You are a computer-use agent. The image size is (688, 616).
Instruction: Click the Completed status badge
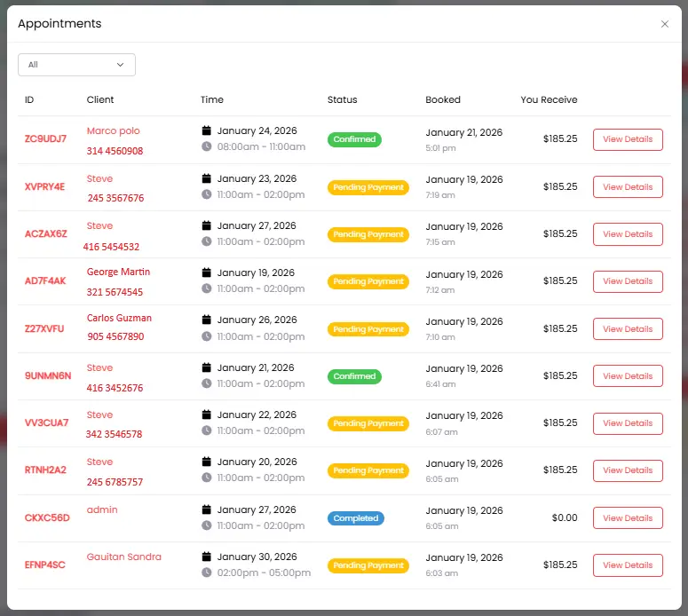click(355, 518)
